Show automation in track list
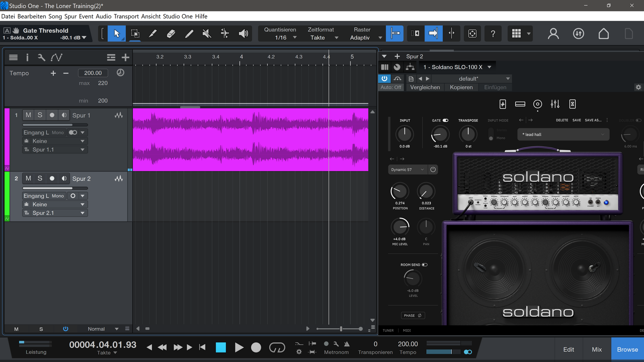644x362 pixels. tap(56, 58)
